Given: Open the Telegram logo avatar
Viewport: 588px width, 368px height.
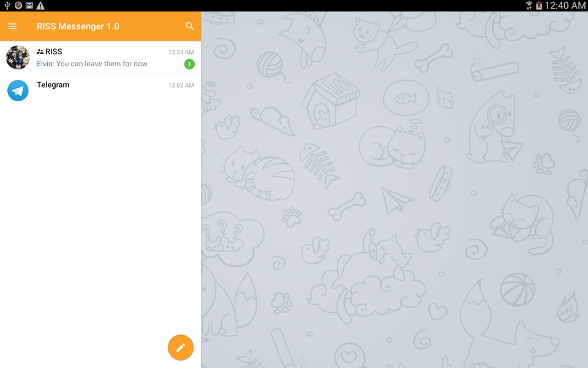Looking at the screenshot, I should pos(18,91).
